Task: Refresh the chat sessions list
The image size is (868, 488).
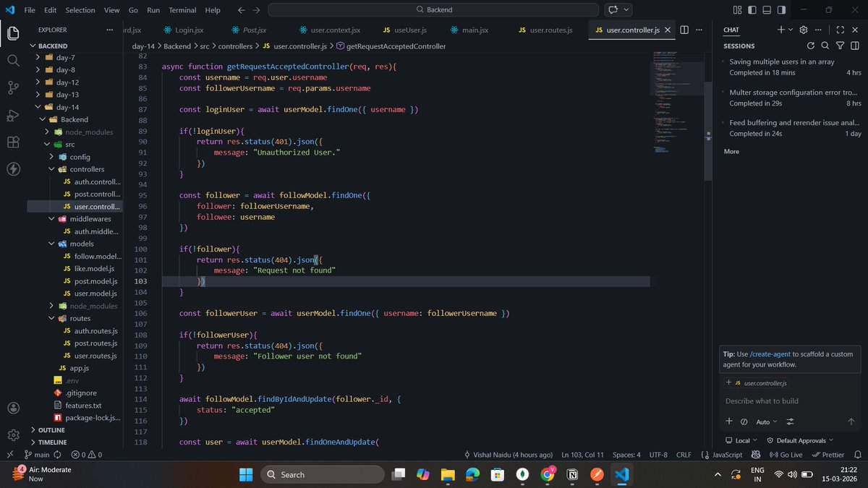Action: point(811,46)
